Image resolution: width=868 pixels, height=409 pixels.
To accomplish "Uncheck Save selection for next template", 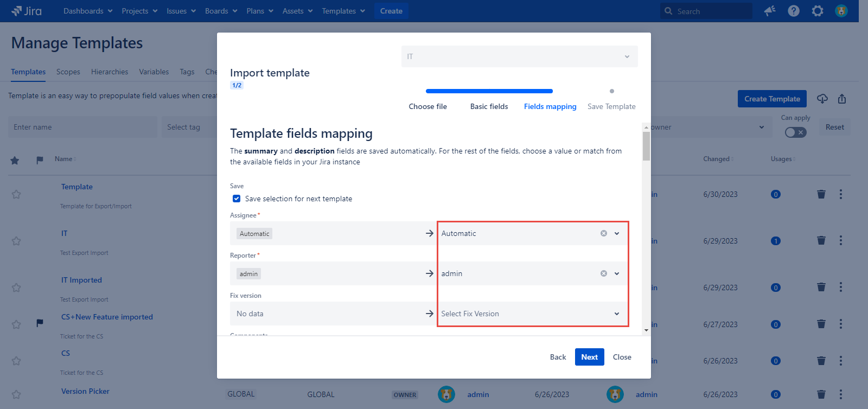I will click(x=237, y=199).
